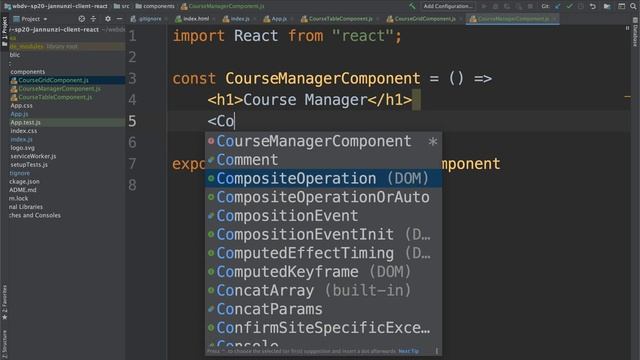Choose ConcatArray (built-in) autocomplete suggestion
Image resolution: width=640 pixels, height=360 pixels.
[x=323, y=291]
